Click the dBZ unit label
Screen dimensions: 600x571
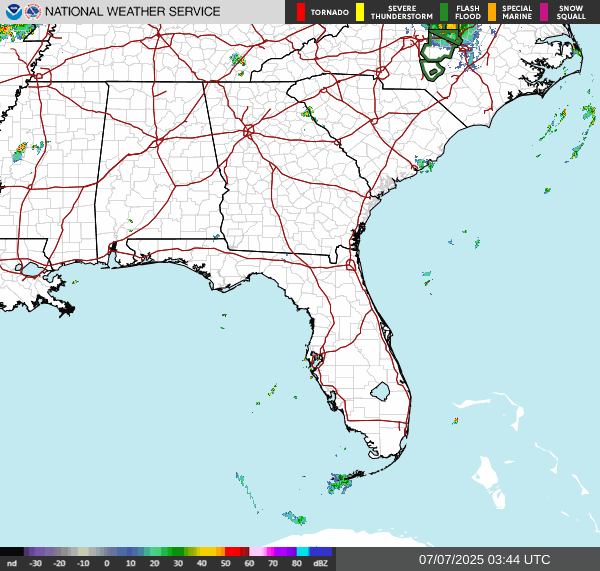pyautogui.click(x=320, y=563)
